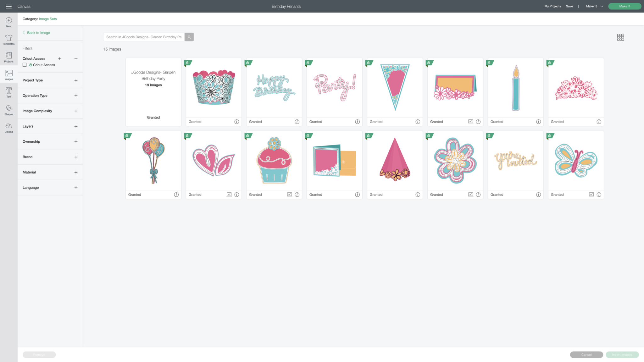Click the search magnifier button
The image size is (644, 362).
[x=189, y=37]
